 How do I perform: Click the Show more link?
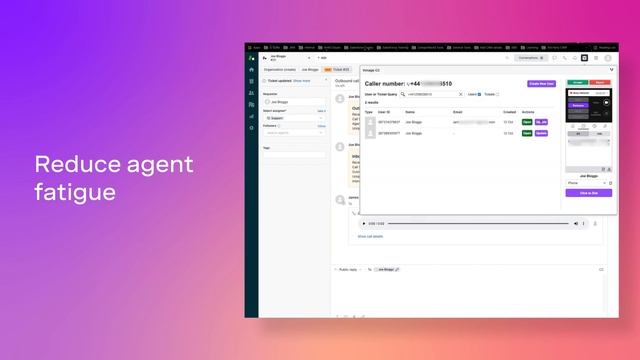(x=302, y=81)
